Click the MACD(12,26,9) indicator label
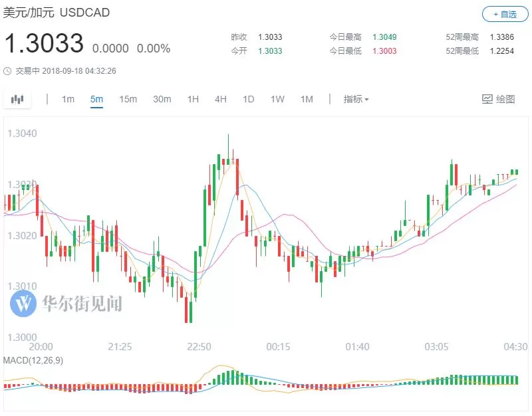The image size is (532, 416). pos(33,360)
